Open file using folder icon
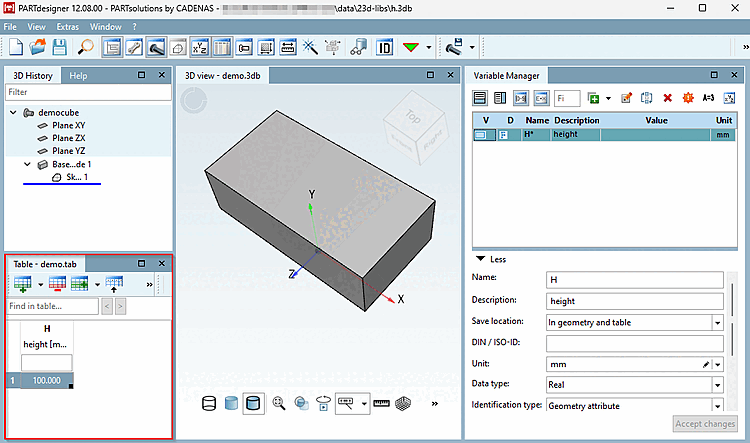 38,47
